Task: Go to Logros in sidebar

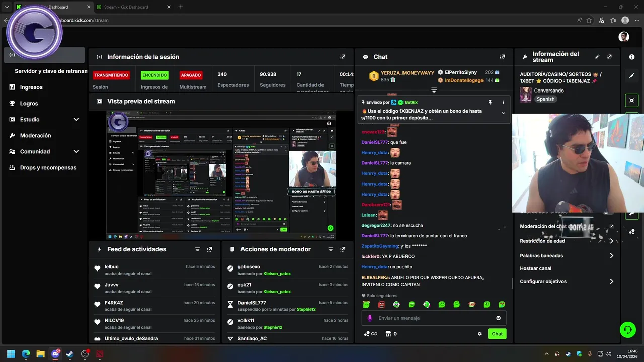Action: point(29,104)
